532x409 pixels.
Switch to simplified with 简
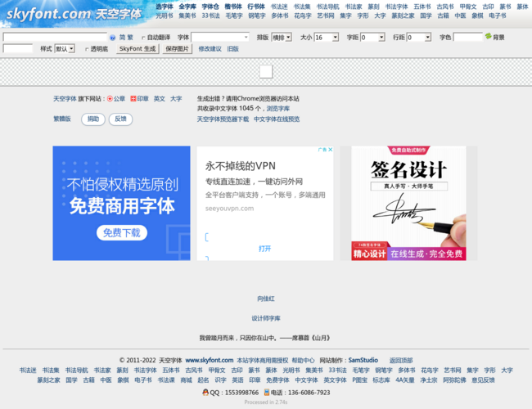(x=122, y=38)
